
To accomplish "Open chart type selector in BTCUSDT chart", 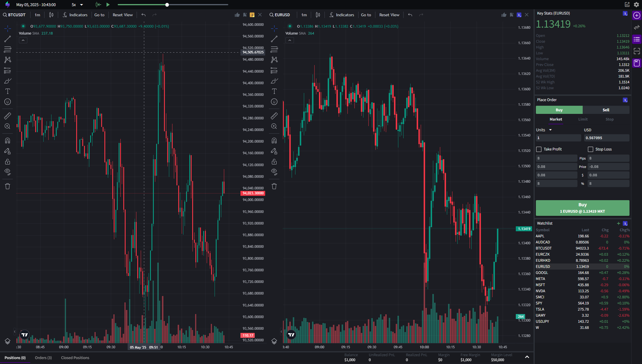I will click(51, 15).
